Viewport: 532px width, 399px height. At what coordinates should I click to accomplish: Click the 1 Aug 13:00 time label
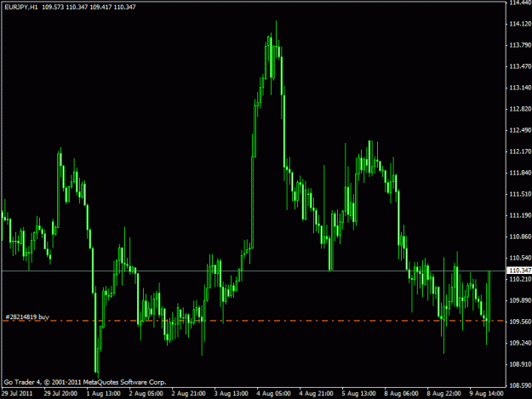coord(103,394)
